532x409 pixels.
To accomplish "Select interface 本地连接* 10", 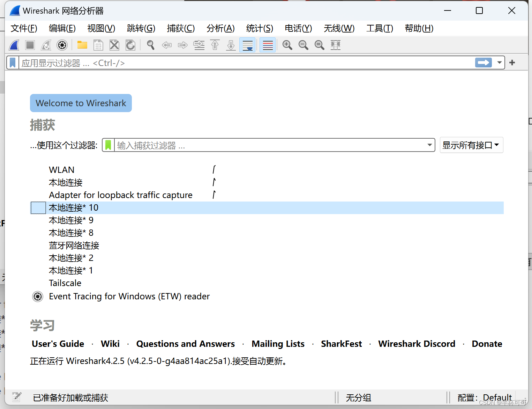I will coord(267,208).
